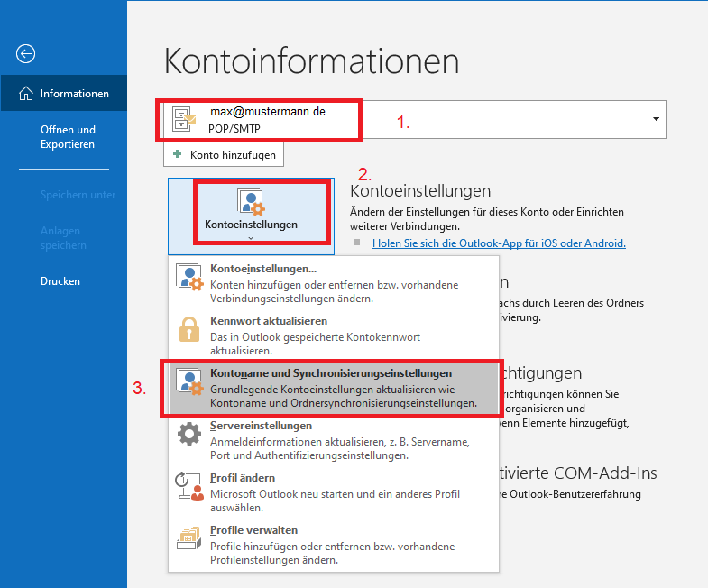Click the Kontoeinstellungen section heading text
This screenshot has width=708, height=588.
420,191
